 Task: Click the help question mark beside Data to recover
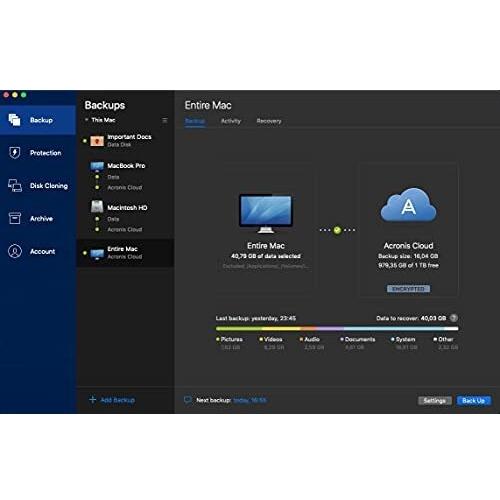pos(454,318)
